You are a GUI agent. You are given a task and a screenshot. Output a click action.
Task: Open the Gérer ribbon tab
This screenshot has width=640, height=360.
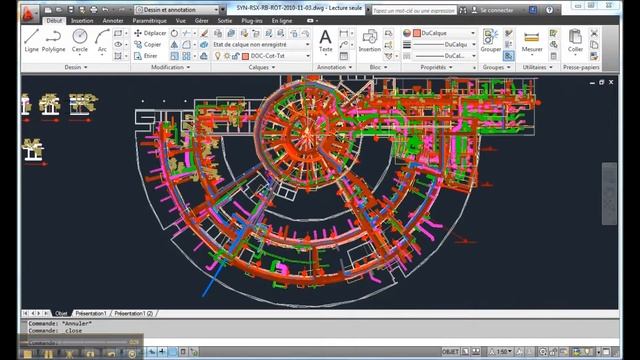201,20
